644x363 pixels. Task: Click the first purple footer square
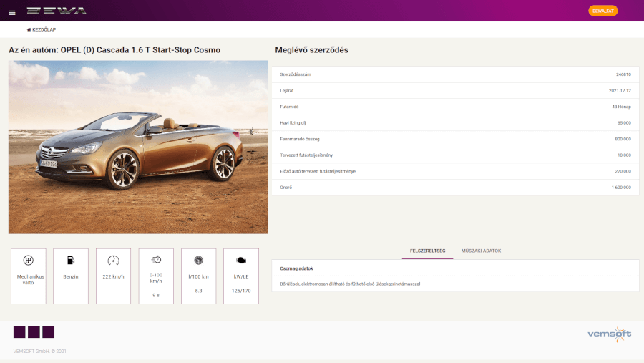[x=19, y=332]
